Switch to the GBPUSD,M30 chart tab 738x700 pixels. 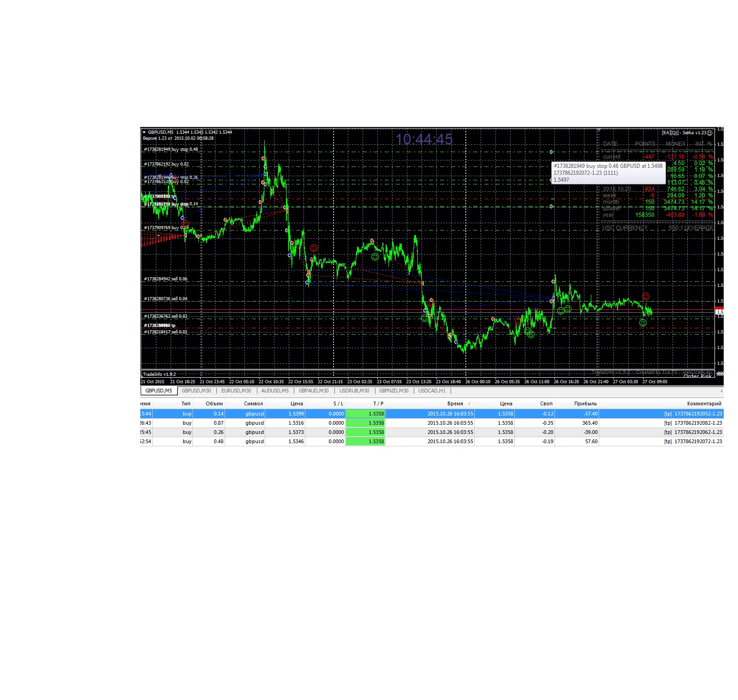(196, 391)
